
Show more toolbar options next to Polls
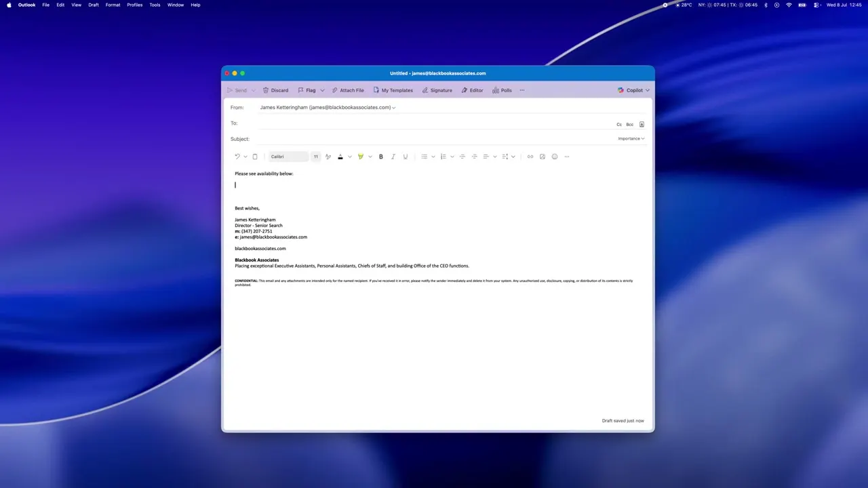coord(521,90)
